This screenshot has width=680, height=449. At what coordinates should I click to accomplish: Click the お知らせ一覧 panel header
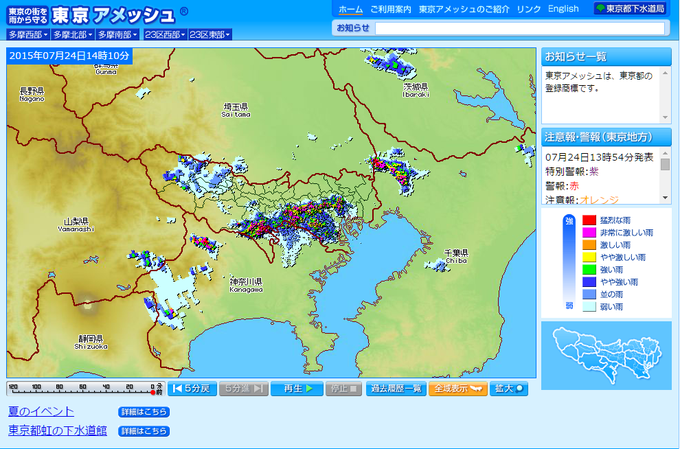point(606,57)
